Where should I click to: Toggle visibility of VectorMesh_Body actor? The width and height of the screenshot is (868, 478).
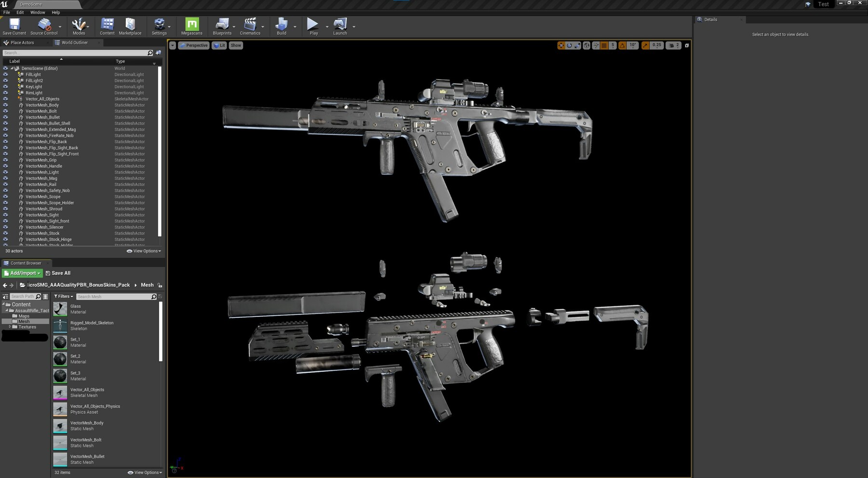5,105
